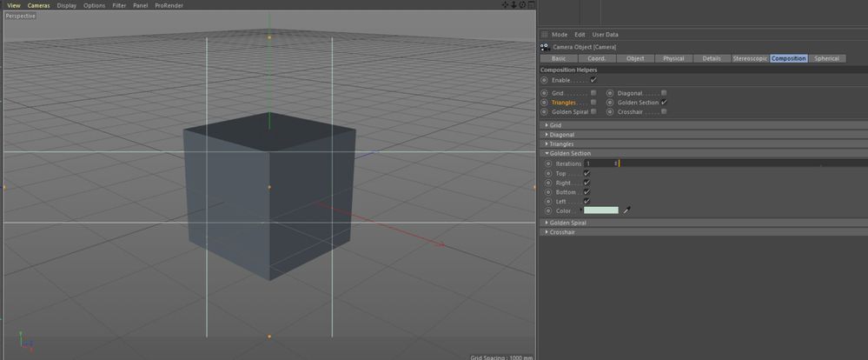Enable the Golden Spiral checkbox
This screenshot has height=360, width=868.
[x=593, y=111]
